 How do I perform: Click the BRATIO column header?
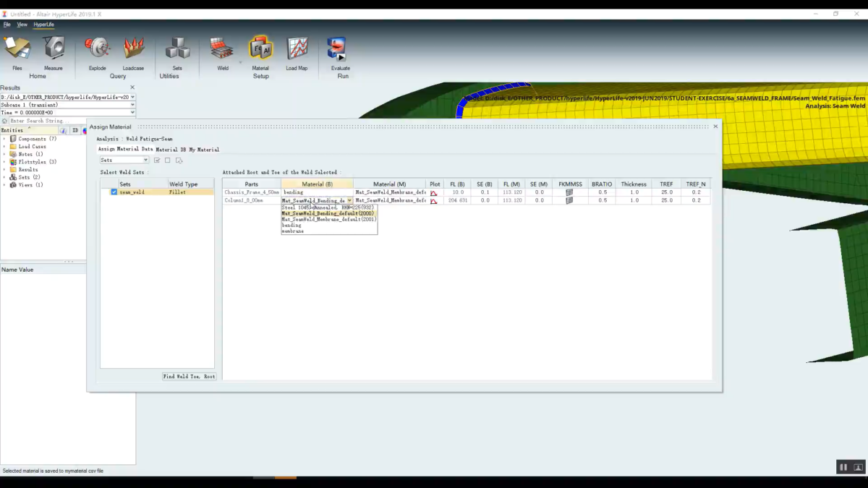tap(602, 184)
